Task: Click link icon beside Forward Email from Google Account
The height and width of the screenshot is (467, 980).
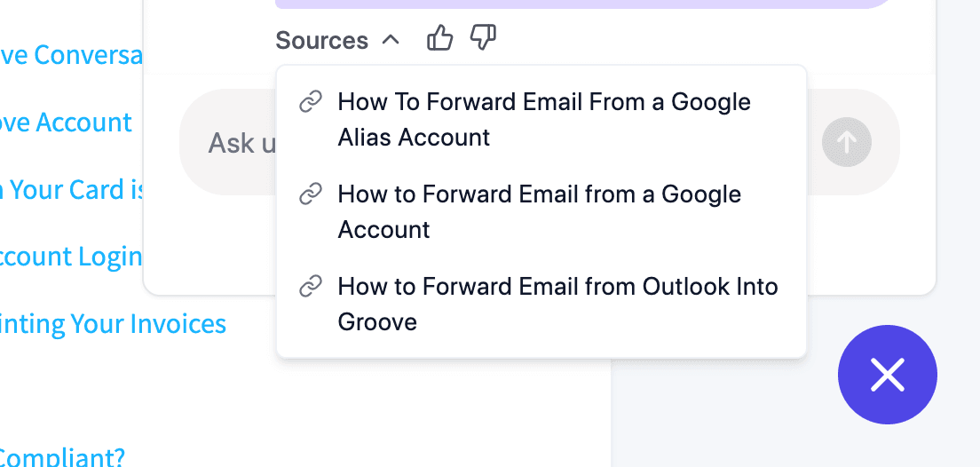Action: pyautogui.click(x=310, y=194)
